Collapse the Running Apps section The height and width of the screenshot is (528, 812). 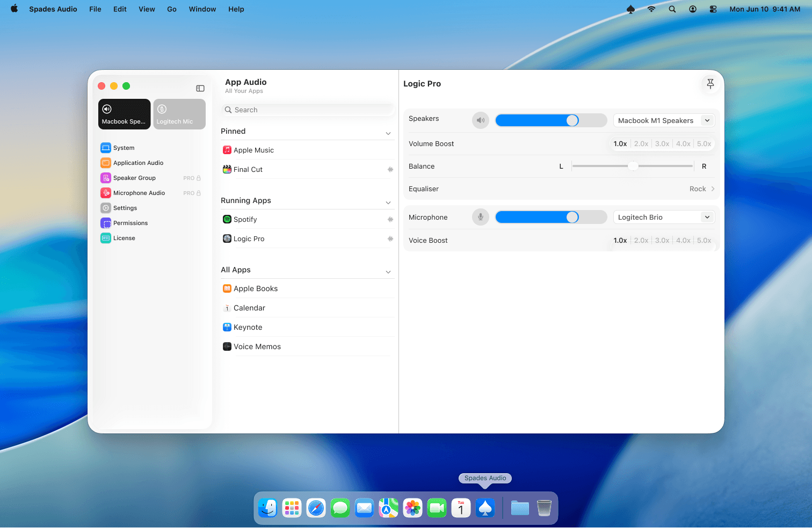(388, 202)
